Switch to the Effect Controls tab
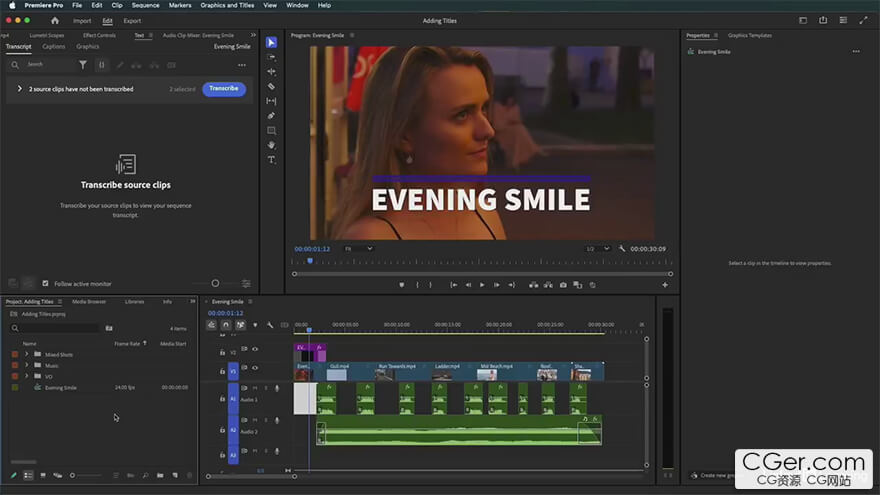This screenshot has height=495, width=880. tap(99, 35)
